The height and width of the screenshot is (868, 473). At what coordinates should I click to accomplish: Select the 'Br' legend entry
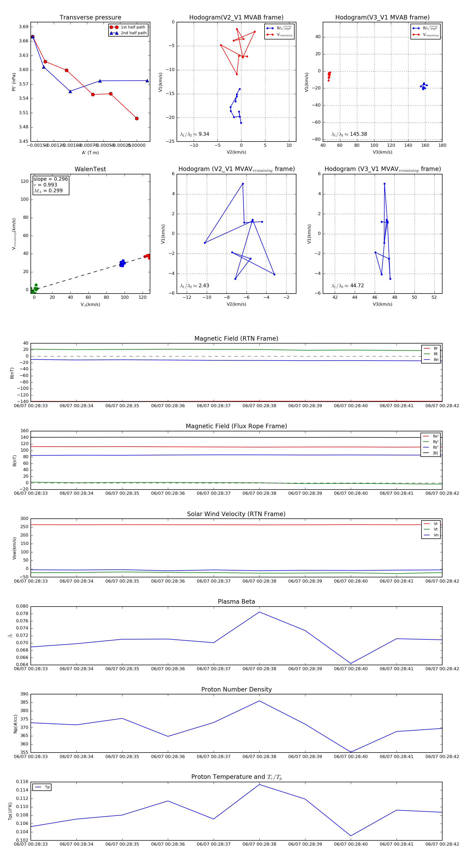(x=431, y=349)
